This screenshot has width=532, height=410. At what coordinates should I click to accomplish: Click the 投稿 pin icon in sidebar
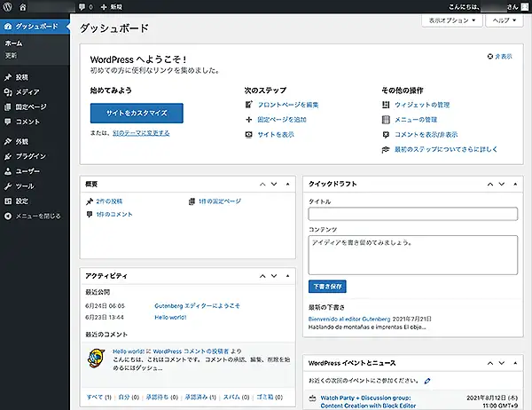pos(8,77)
